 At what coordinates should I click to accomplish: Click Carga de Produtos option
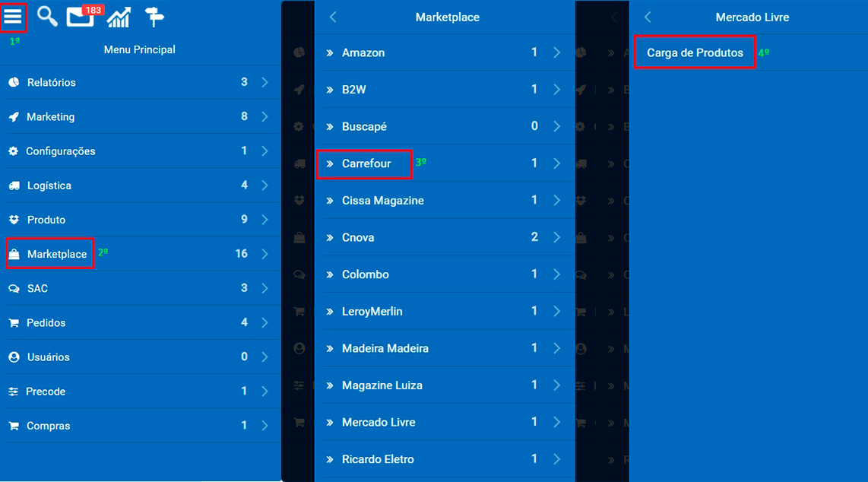[x=695, y=52]
